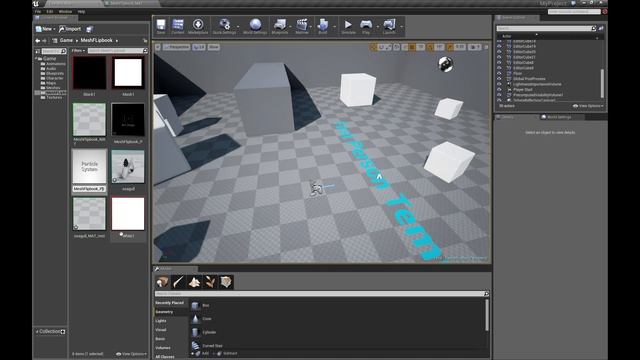Toggle scale snapping in viewport toolbar

coord(450,47)
